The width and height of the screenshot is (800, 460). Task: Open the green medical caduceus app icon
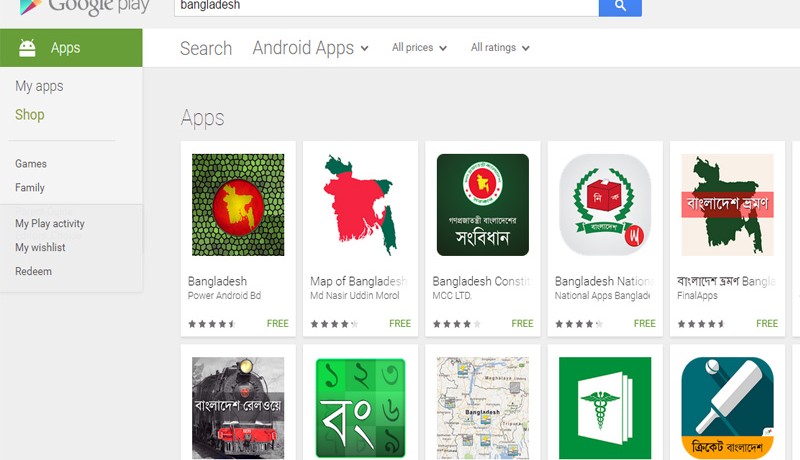pyautogui.click(x=605, y=408)
